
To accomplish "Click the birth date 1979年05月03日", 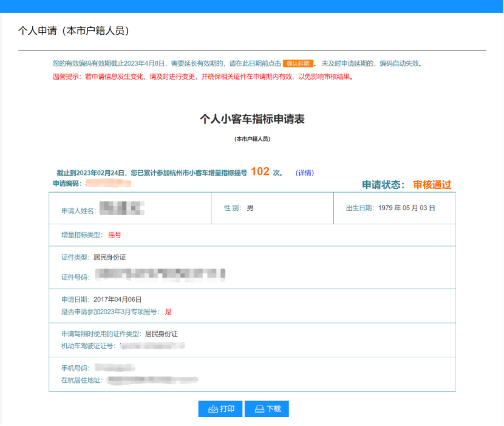I will pos(406,208).
